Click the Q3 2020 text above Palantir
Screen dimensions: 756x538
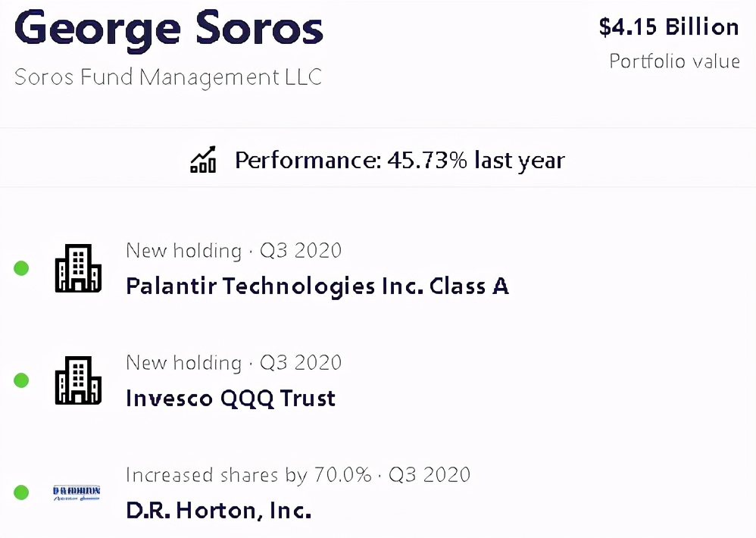pos(301,250)
